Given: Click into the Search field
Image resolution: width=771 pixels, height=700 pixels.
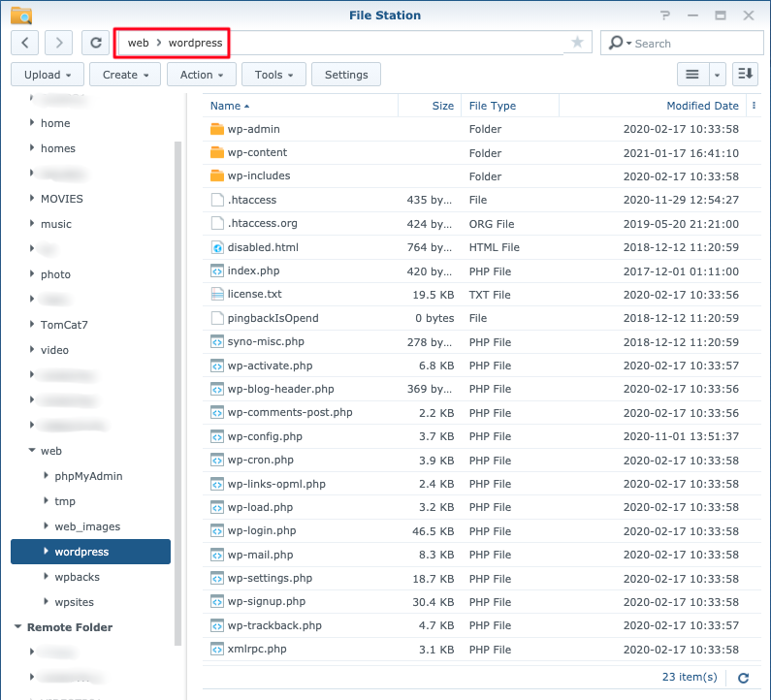Looking at the screenshot, I should click(x=698, y=44).
